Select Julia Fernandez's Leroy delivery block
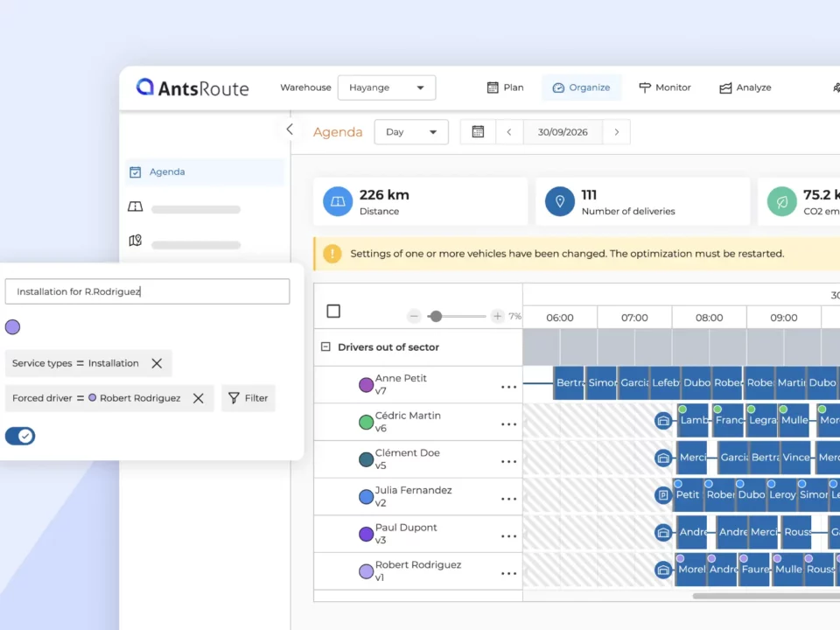Screen dimensions: 840x630 [781, 495]
